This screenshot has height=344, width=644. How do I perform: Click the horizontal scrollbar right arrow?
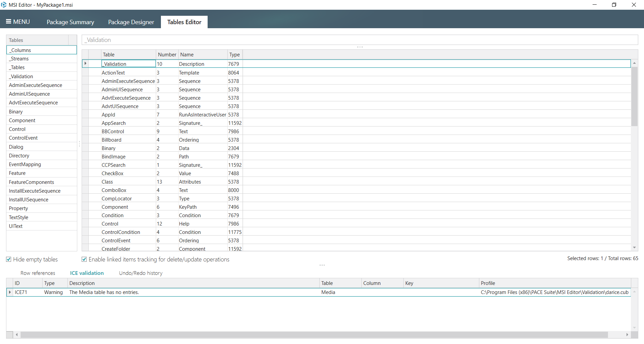click(627, 335)
